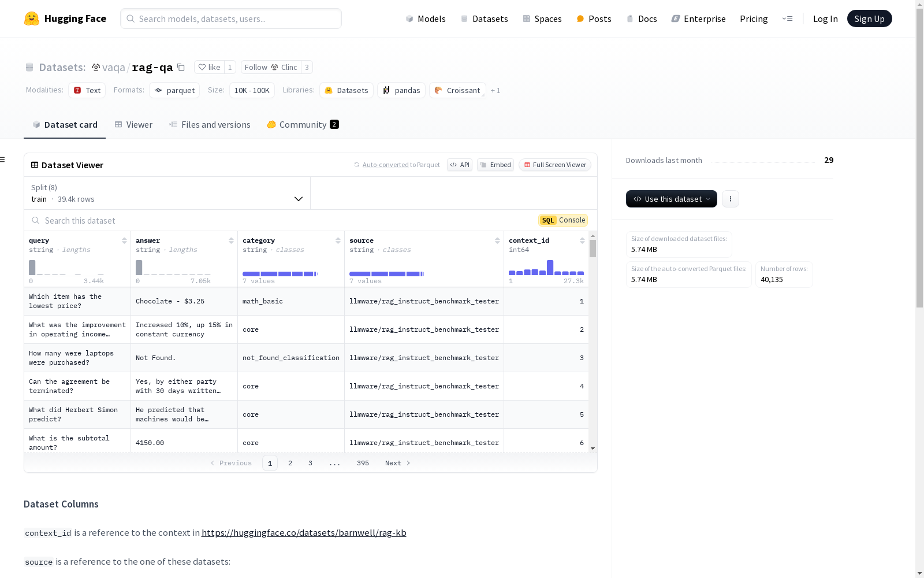
Task: Click the category classes distribution bar
Action: (280, 274)
